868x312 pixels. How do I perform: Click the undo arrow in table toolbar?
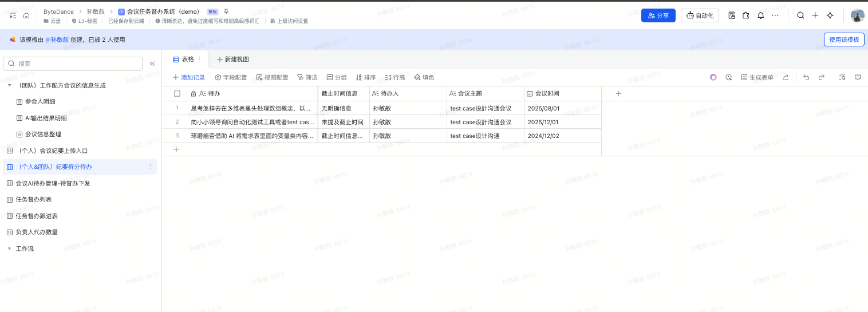pyautogui.click(x=806, y=77)
